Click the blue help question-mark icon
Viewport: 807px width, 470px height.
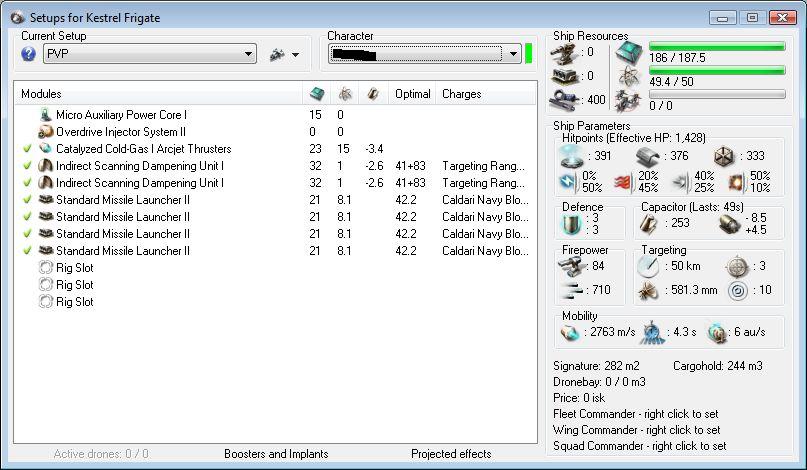pos(28,54)
